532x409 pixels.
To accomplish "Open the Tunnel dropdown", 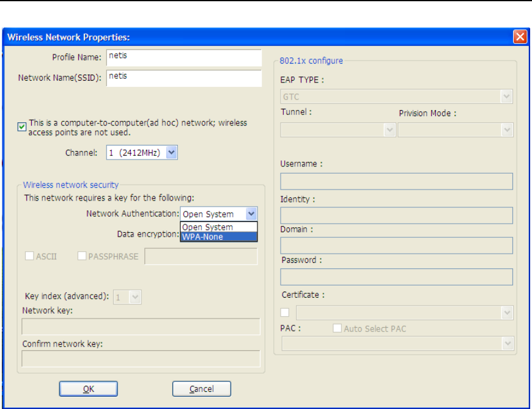I will [x=390, y=130].
